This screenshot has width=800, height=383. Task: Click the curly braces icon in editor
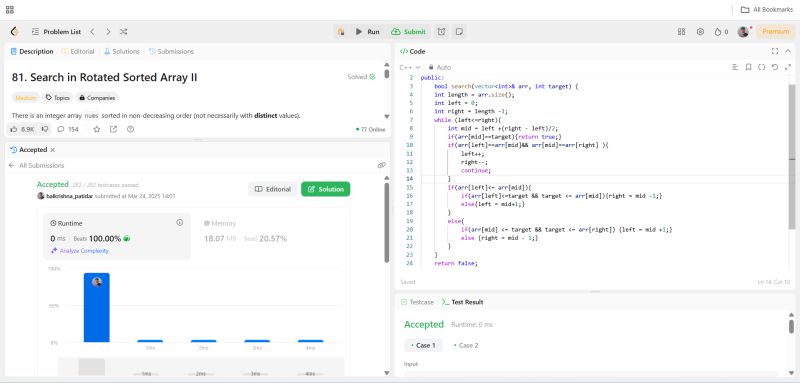pos(762,67)
